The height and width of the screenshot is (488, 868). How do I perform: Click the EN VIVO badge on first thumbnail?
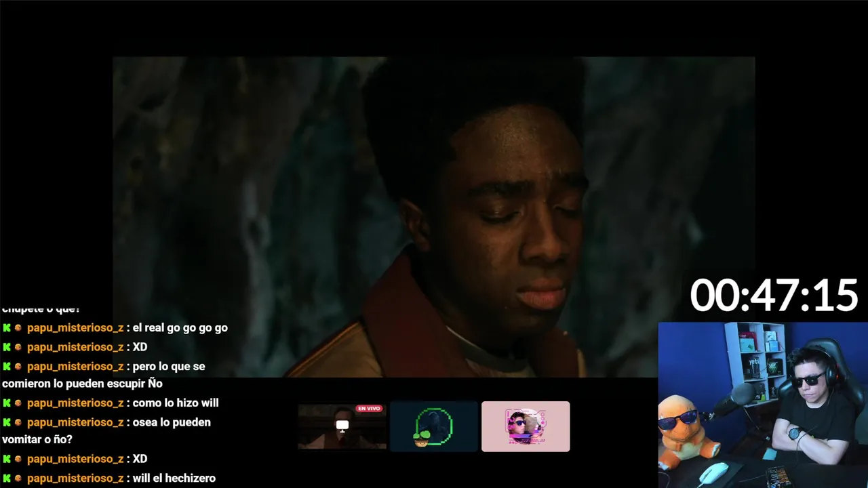point(369,409)
